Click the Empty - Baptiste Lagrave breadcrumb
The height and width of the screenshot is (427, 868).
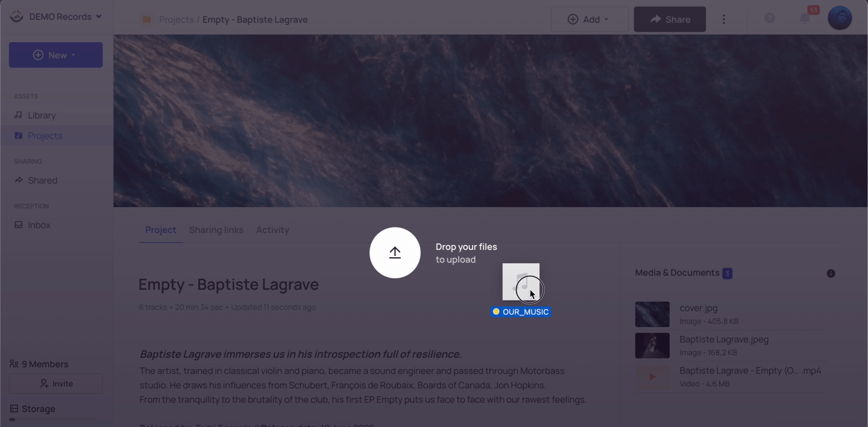[255, 19]
